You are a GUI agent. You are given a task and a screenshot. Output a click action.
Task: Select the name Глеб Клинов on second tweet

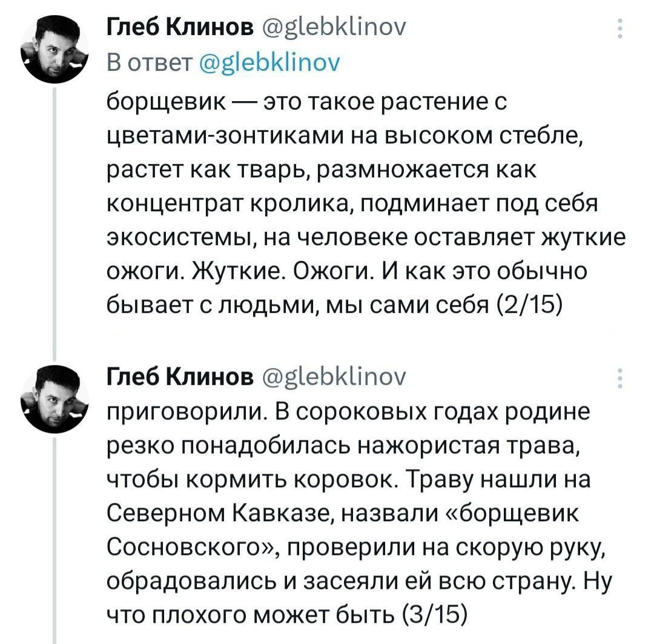(180, 377)
